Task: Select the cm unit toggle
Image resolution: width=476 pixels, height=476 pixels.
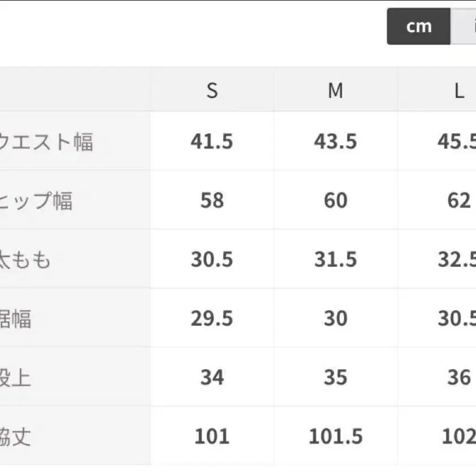Action: coord(419,27)
